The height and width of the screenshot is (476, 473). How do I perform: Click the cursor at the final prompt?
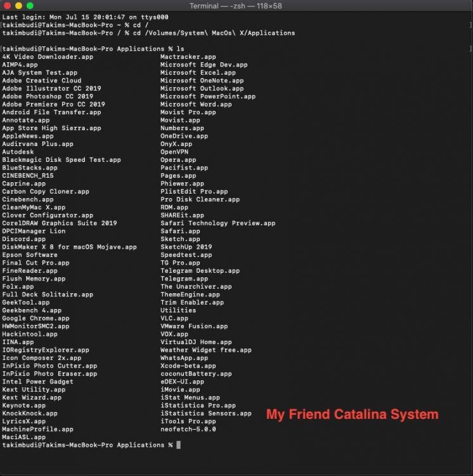point(179,445)
